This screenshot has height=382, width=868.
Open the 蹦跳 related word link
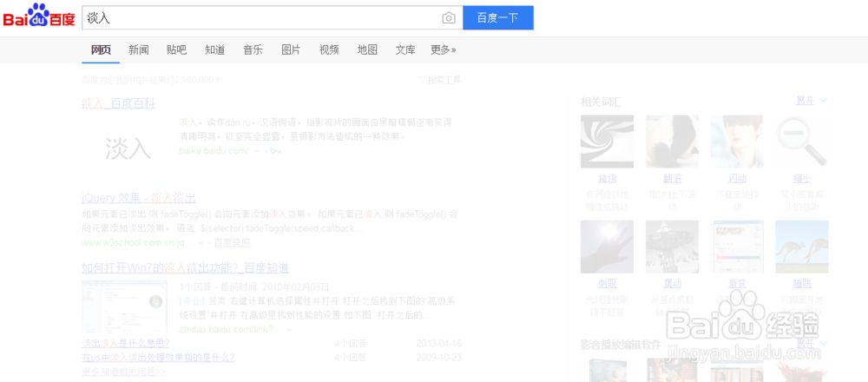point(801,283)
